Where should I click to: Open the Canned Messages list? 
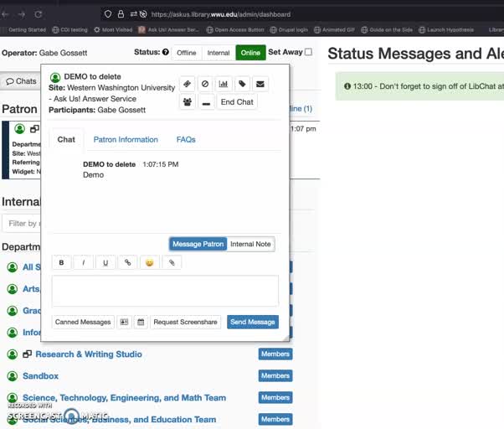[83, 322]
